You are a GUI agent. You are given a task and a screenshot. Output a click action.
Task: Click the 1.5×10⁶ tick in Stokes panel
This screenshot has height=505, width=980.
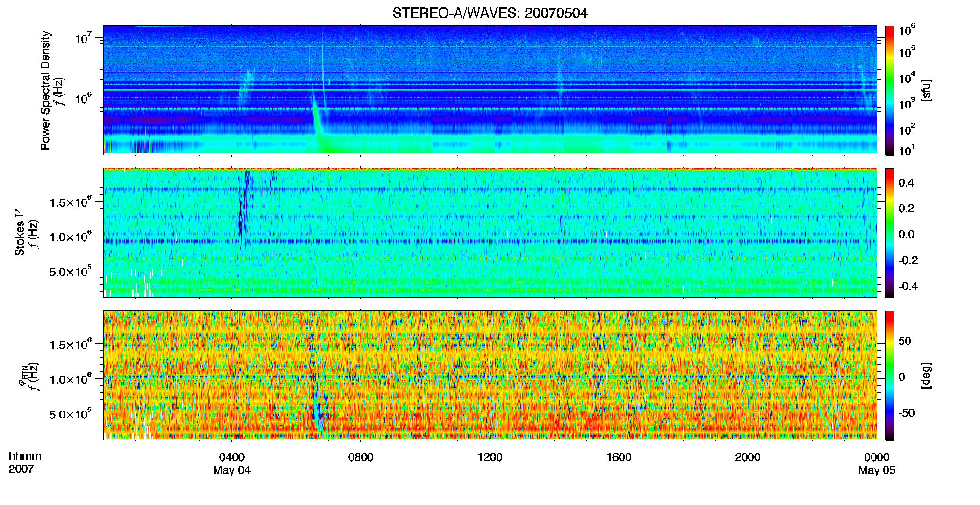(x=71, y=202)
